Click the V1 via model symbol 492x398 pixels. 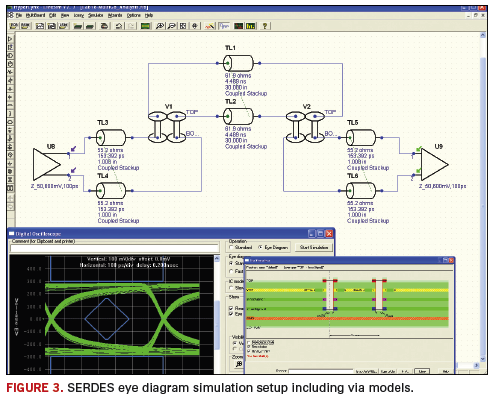(x=167, y=127)
